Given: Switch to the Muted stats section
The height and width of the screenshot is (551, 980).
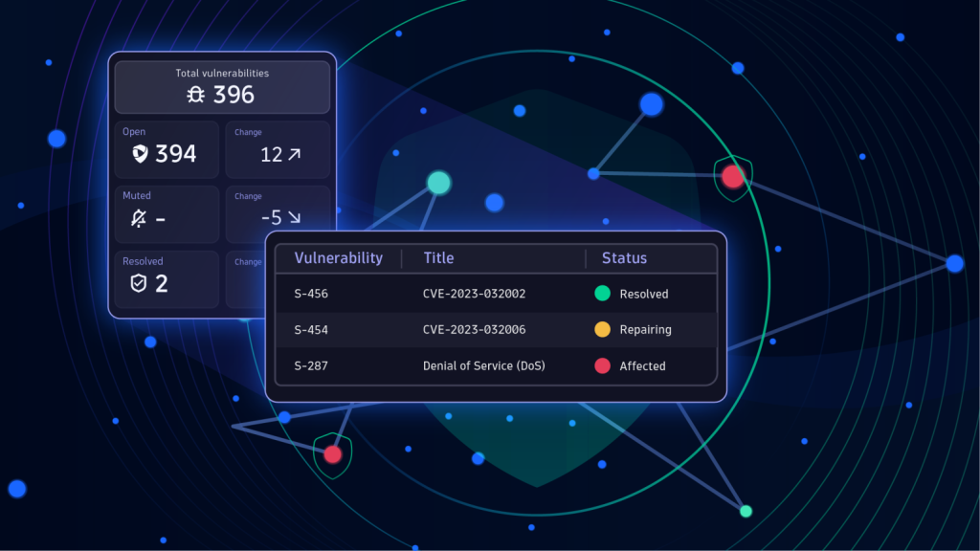Looking at the screenshot, I should 166,212.
